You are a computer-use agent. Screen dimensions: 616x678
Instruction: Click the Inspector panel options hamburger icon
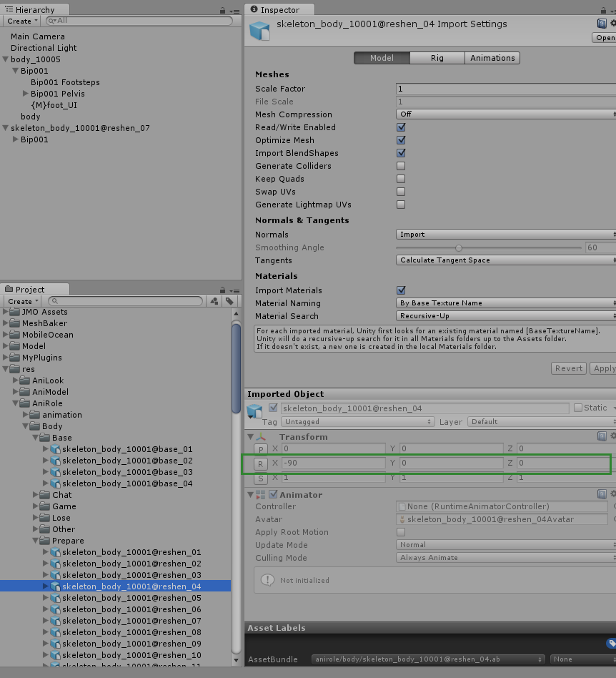point(613,9)
